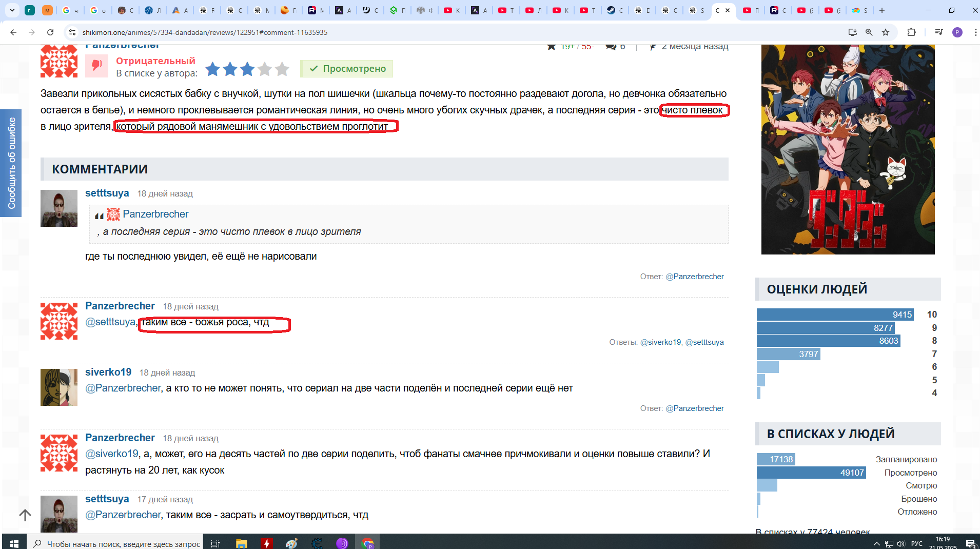Screen dimensions: 980x549
Task: Click the @setttsuya mention in Panzerbrecher's comment
Action: (x=110, y=322)
